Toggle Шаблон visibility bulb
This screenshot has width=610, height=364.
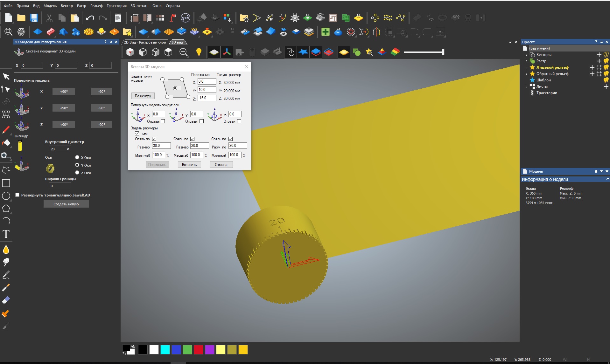pos(606,80)
